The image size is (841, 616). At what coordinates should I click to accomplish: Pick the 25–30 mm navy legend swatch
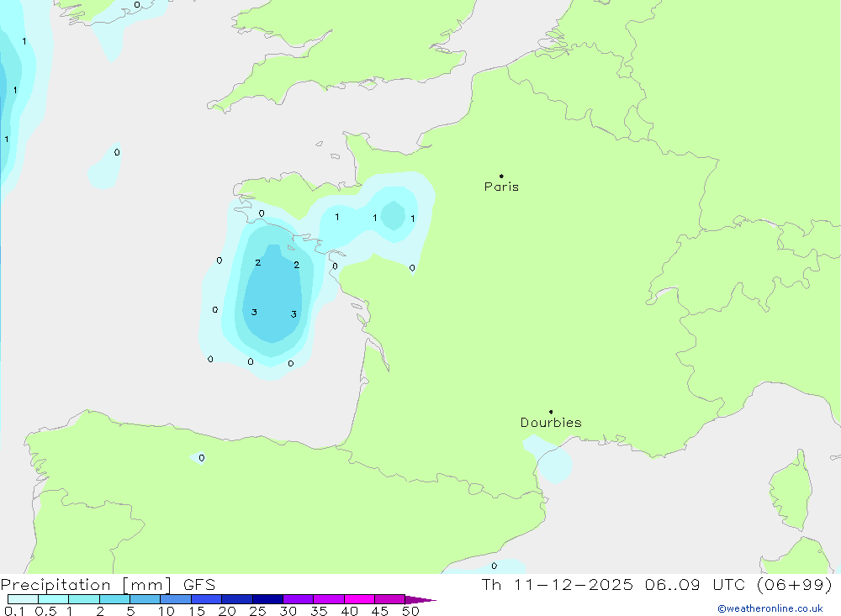(267, 599)
